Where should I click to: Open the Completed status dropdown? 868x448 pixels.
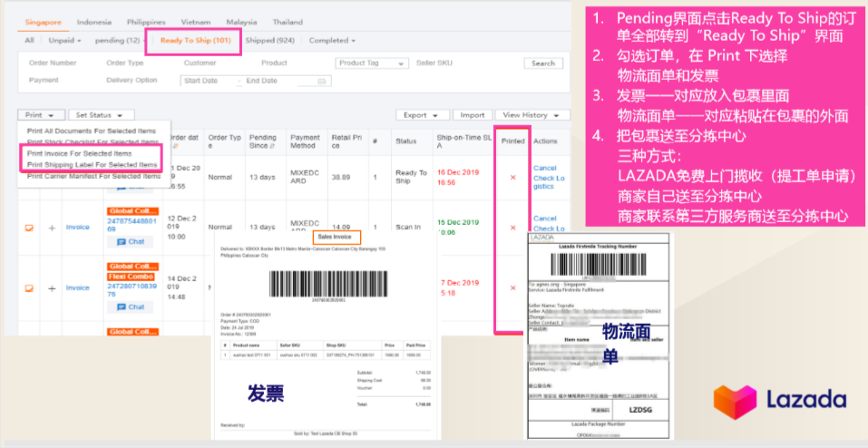332,41
